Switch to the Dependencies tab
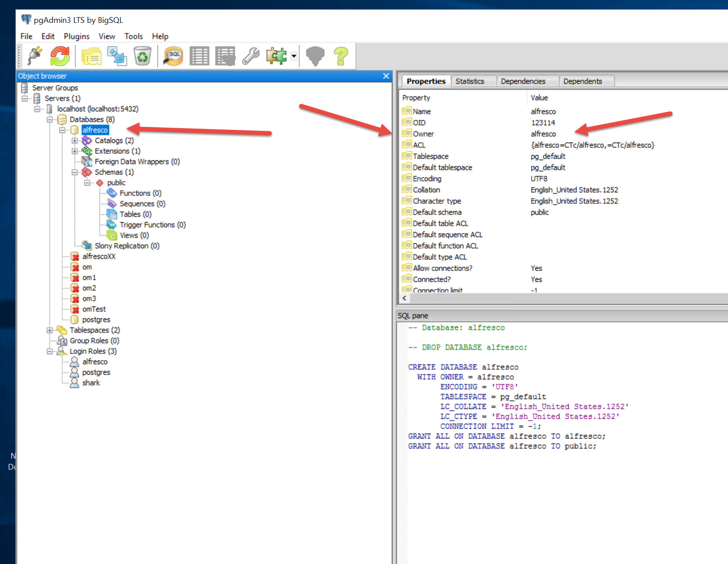The height and width of the screenshot is (564, 728). 523,81
